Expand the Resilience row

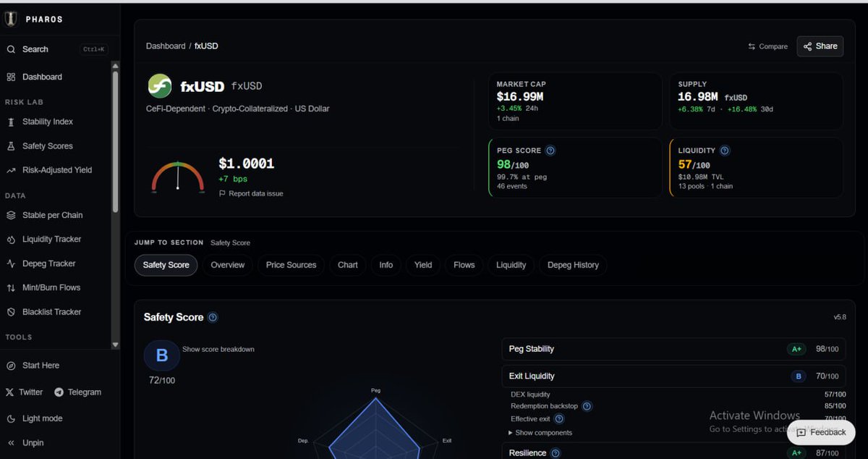[673, 453]
